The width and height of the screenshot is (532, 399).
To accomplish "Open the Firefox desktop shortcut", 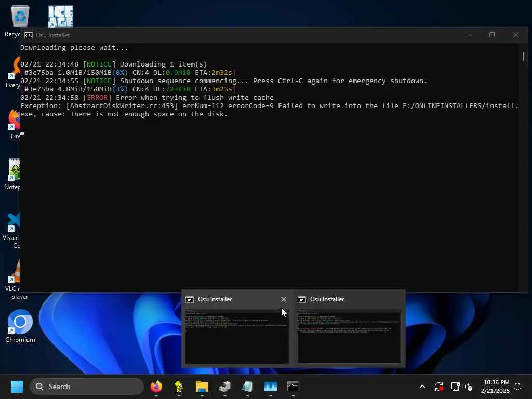I will click(x=14, y=124).
